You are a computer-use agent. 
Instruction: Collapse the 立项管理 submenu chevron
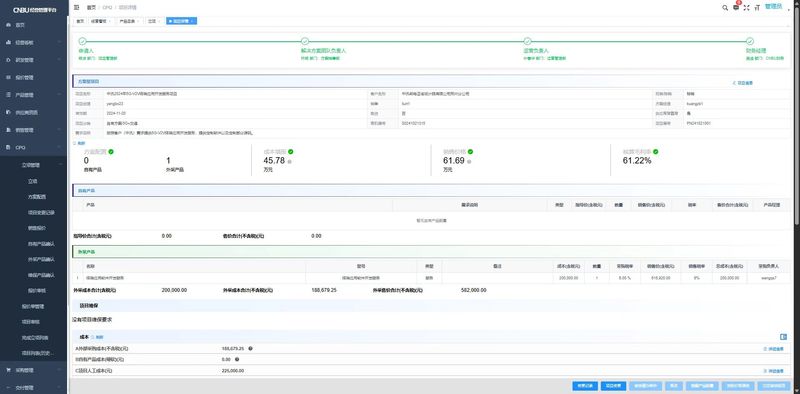(61, 165)
